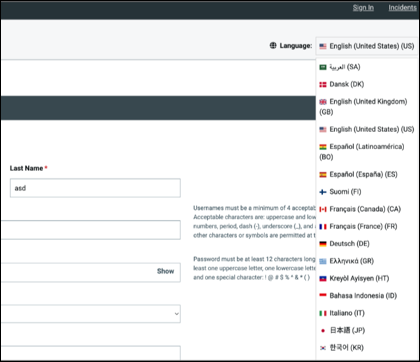Click the password input field
Image resolution: width=420 pixels, height=362 pixels.
(x=91, y=272)
